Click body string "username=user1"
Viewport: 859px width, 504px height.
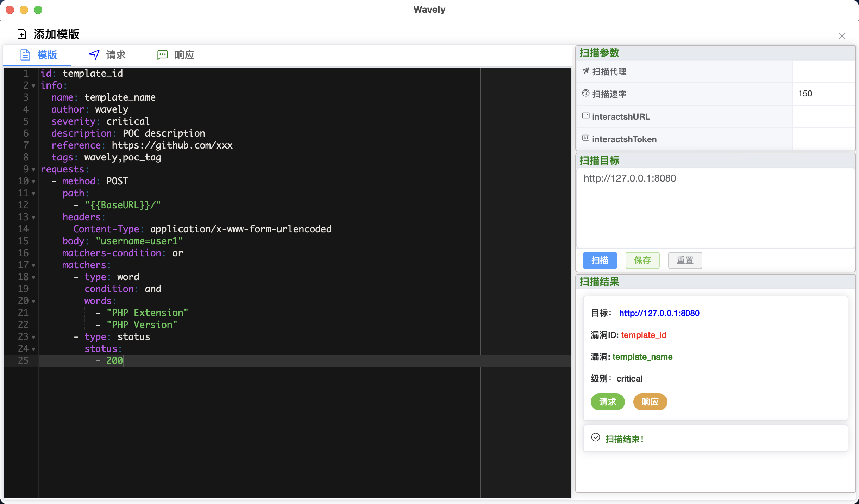point(139,241)
